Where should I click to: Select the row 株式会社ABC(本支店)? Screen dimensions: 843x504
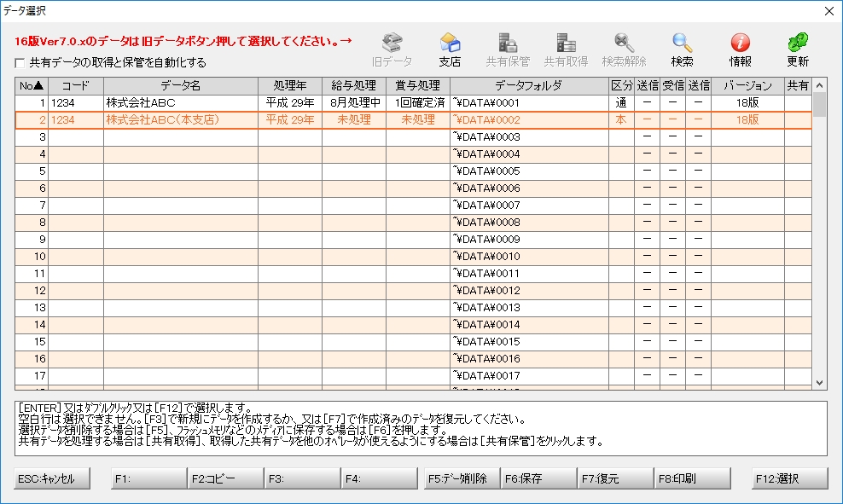click(414, 120)
